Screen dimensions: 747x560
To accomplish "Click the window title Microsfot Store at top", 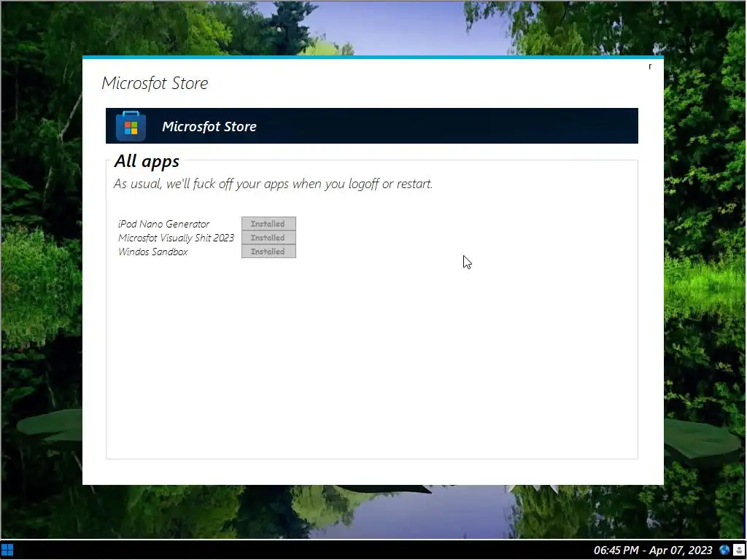I will 155,83.
